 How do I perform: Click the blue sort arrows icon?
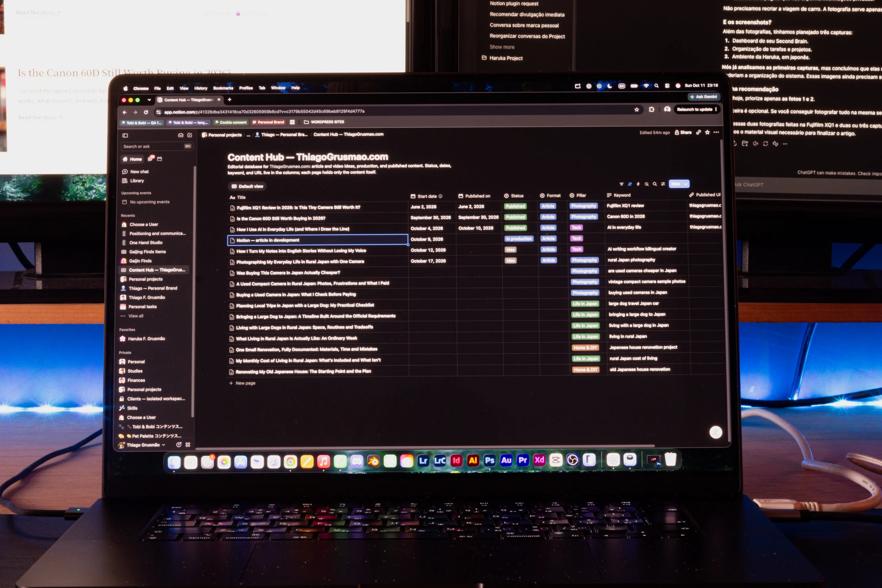coord(629,184)
